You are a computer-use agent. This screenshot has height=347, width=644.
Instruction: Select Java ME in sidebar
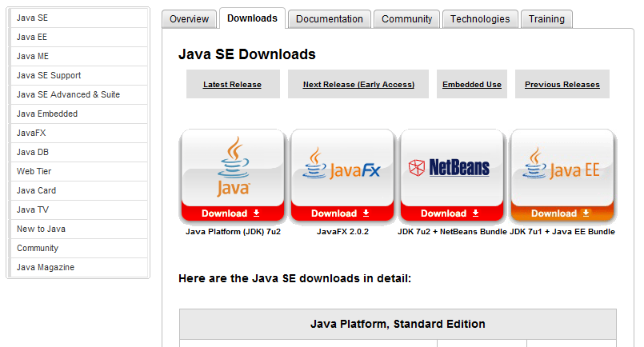(79, 56)
